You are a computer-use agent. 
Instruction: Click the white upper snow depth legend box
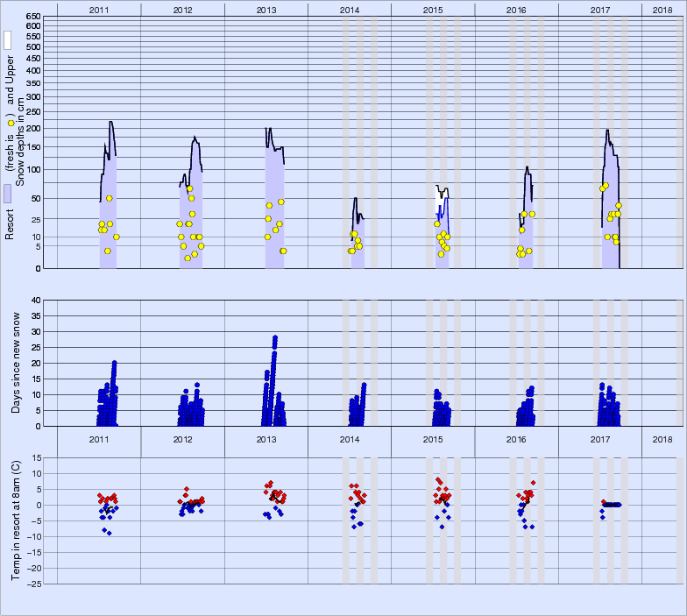(8, 39)
